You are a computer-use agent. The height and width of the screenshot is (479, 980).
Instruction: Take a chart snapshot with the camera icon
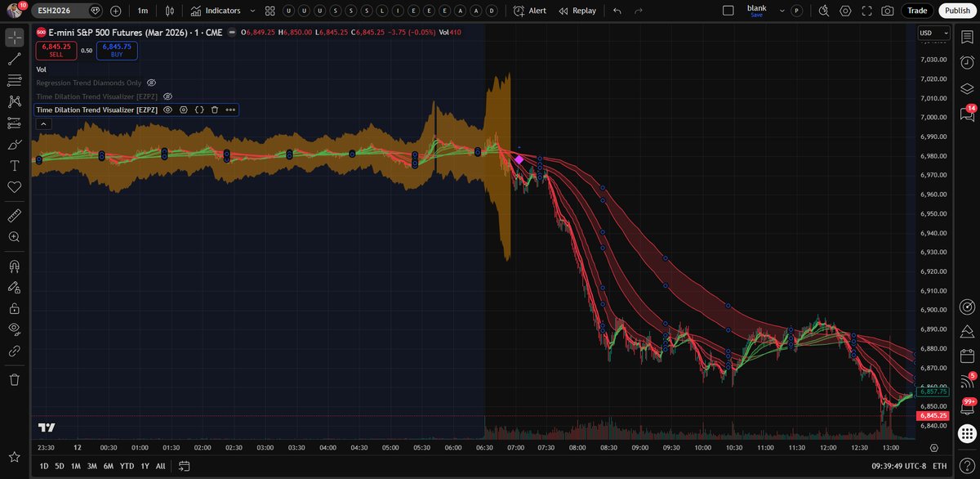(x=886, y=11)
